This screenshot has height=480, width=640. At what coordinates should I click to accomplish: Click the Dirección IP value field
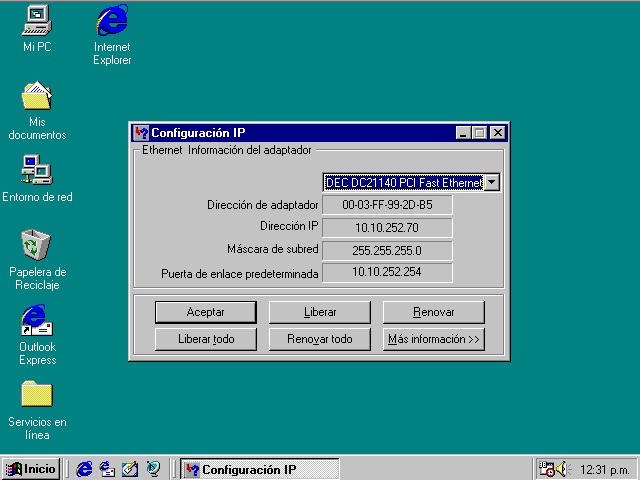coord(387,227)
